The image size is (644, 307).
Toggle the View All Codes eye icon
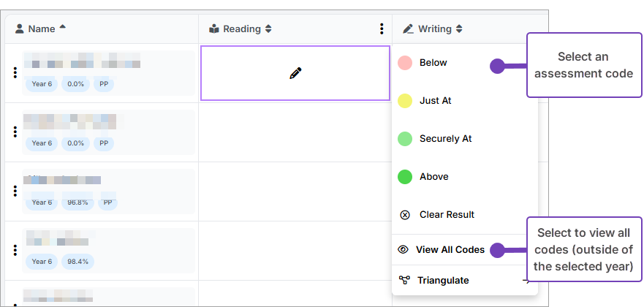click(403, 250)
